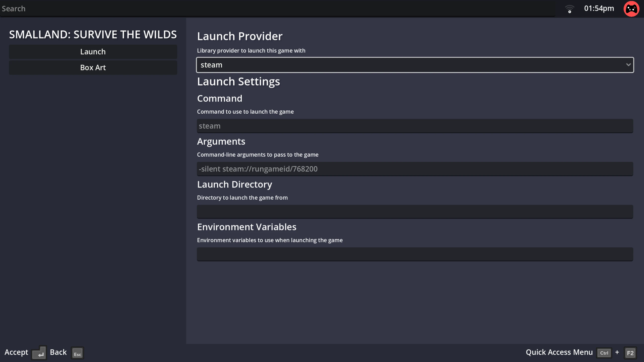Click 'Library provider to launch this game with'
This screenshot has width=644, height=362.
pyautogui.click(x=251, y=51)
